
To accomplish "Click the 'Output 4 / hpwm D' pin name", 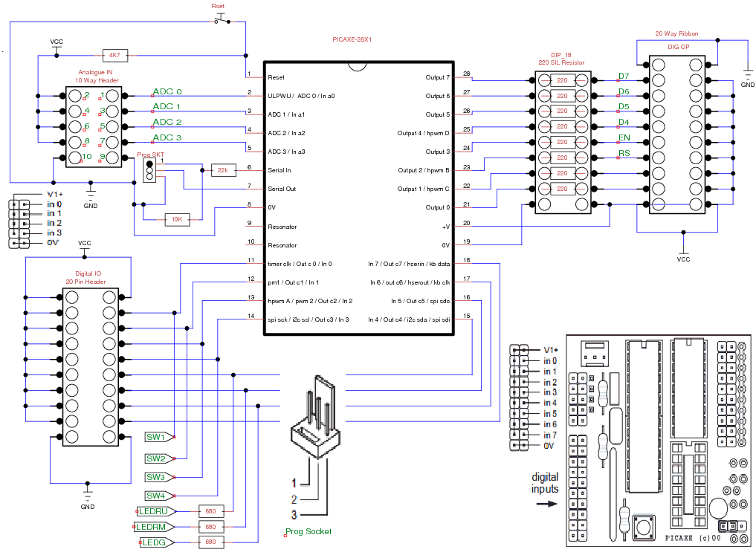I will pos(423,133).
